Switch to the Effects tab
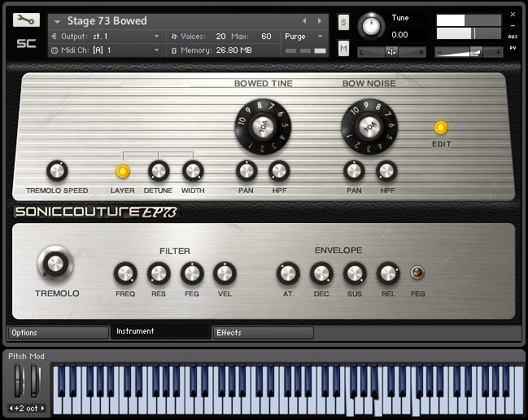 coord(264,333)
